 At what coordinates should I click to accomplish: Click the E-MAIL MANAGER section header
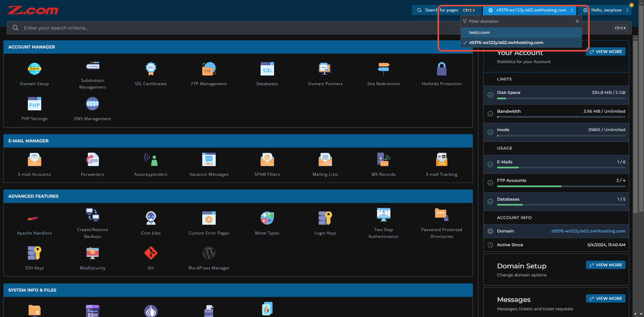[x=238, y=141]
